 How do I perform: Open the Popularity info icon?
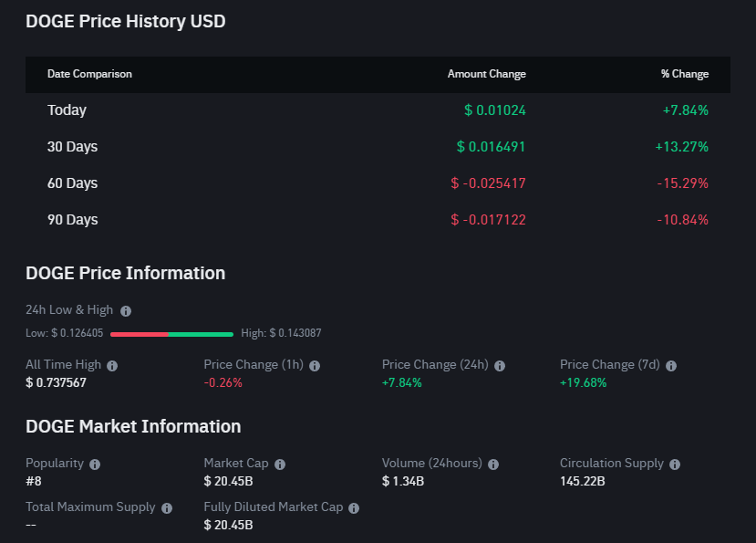(x=95, y=465)
